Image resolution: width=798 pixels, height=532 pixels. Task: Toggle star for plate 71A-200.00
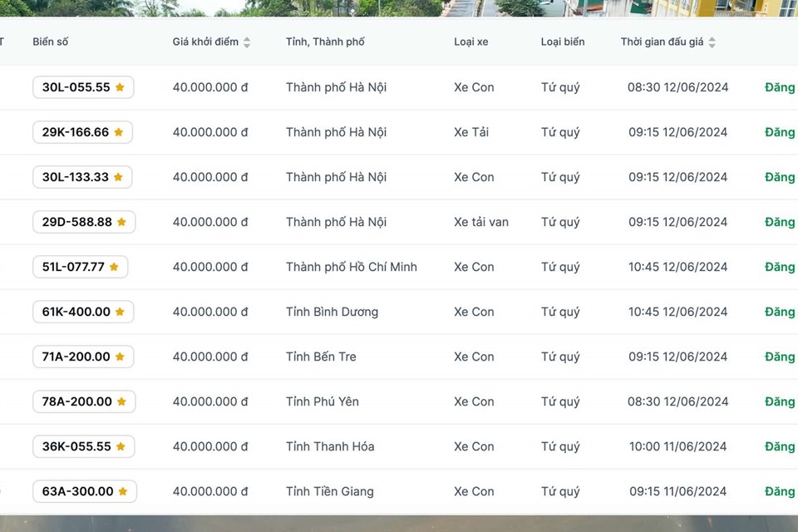point(120,357)
